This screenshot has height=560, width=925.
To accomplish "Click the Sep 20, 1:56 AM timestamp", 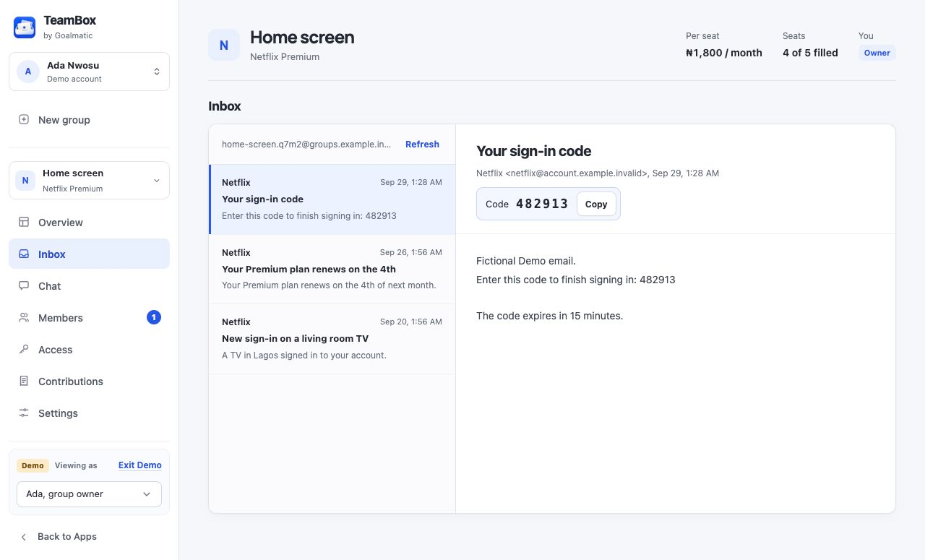I will [411, 322].
